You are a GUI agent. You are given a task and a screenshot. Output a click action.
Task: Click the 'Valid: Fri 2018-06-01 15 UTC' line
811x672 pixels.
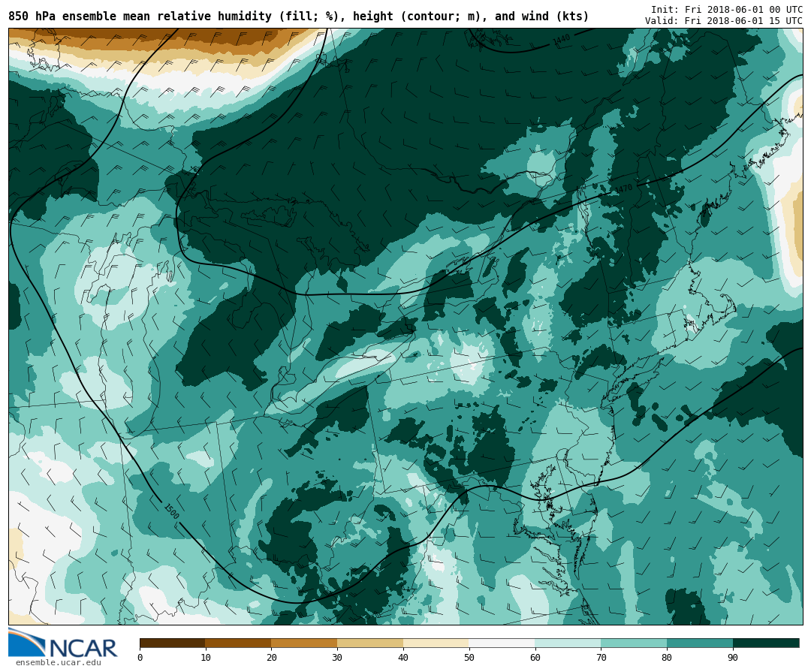[724, 21]
